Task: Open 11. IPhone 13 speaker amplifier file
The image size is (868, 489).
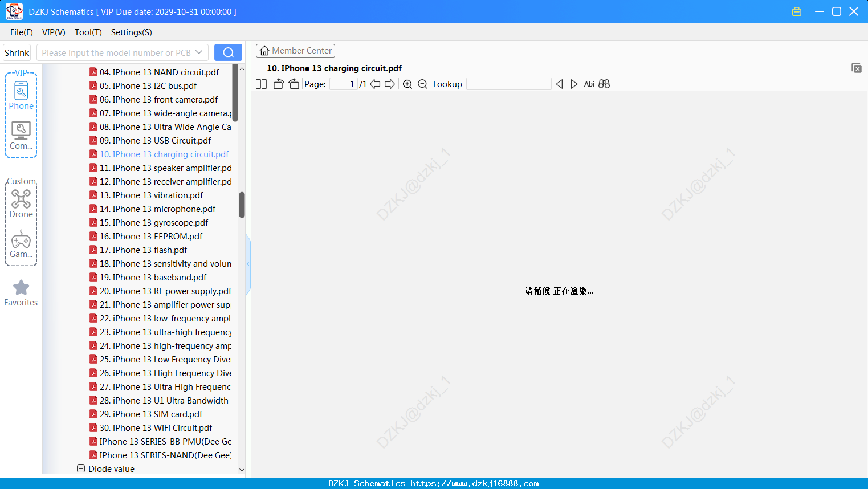Action: point(166,168)
